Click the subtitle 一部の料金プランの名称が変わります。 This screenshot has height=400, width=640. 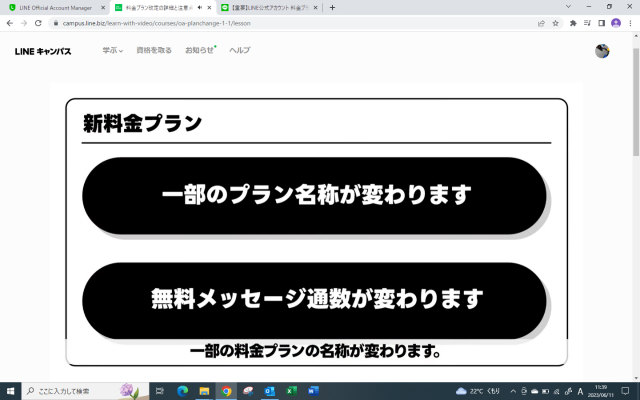pos(315,351)
